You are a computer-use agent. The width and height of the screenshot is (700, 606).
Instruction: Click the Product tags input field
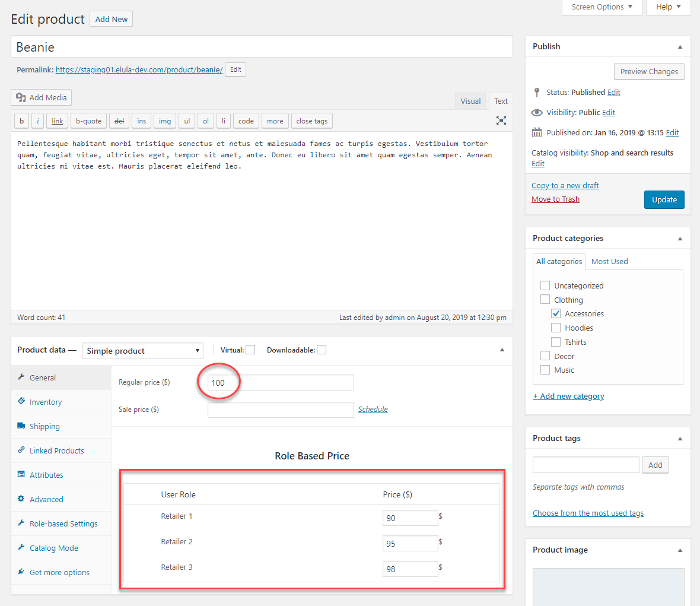tap(586, 465)
